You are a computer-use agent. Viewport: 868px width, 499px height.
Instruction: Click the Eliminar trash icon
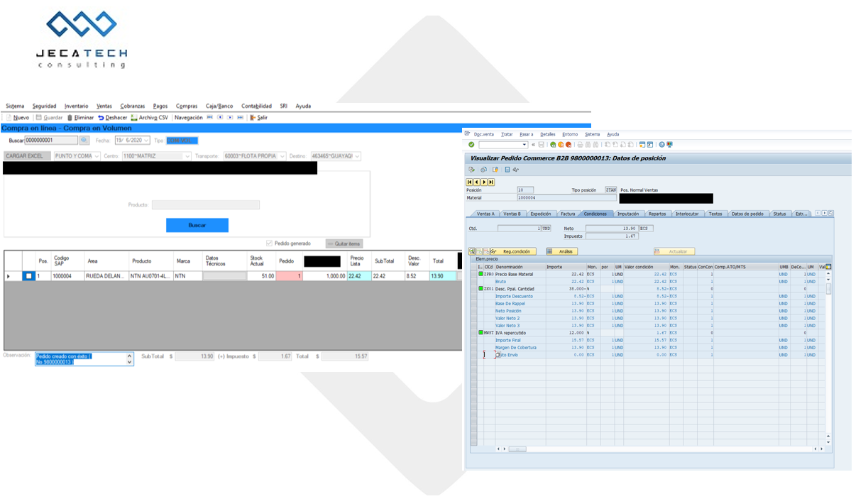point(70,118)
